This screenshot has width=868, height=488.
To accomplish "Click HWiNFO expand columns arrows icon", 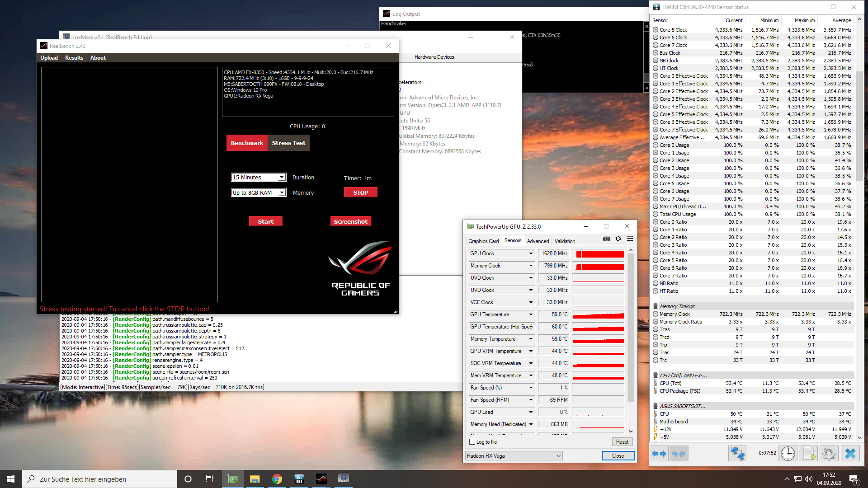I will [x=659, y=454].
